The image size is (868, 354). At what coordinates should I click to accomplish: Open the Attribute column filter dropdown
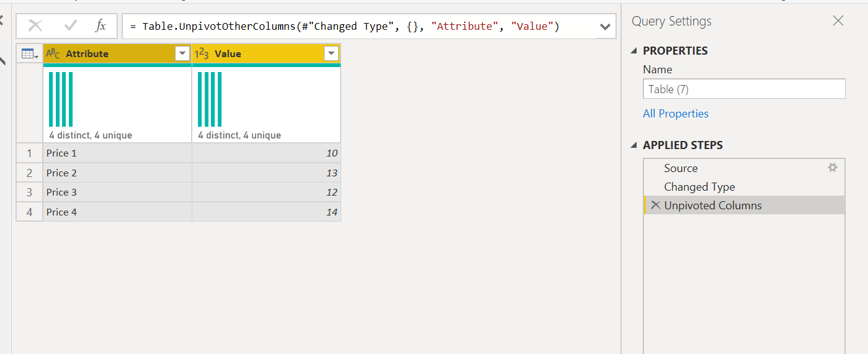coord(182,54)
